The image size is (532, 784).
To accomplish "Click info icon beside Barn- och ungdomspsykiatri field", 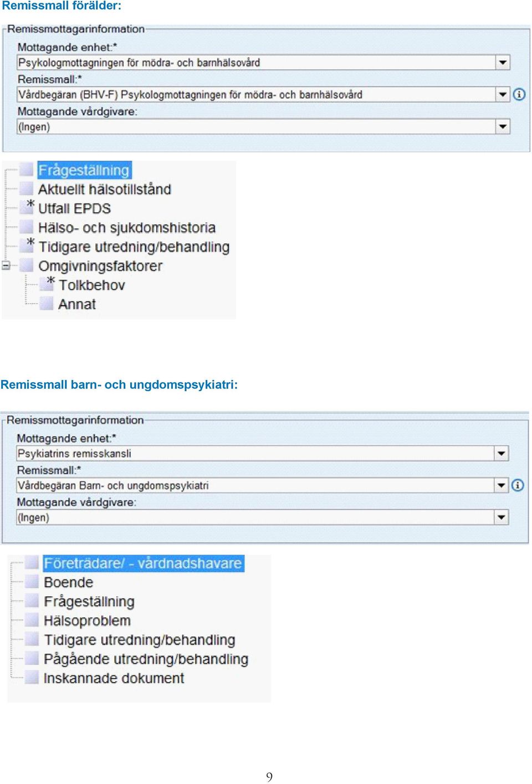I will click(x=518, y=485).
